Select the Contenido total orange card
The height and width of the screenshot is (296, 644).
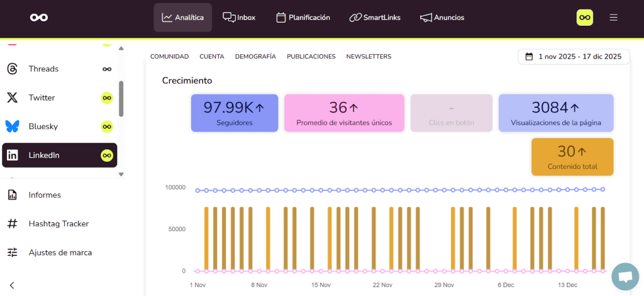coord(572,157)
